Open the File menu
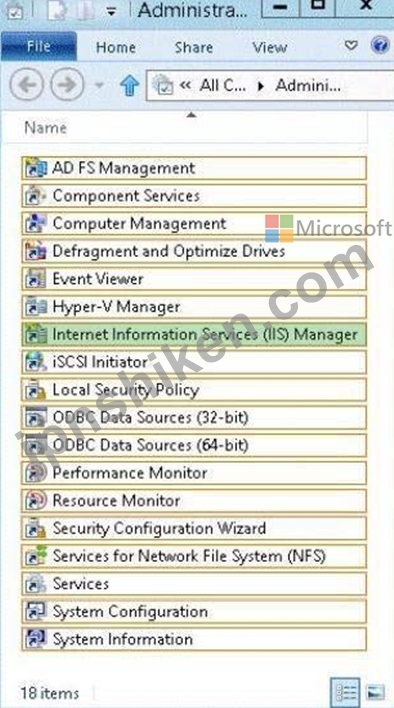This screenshot has height=708, width=394. point(39,47)
